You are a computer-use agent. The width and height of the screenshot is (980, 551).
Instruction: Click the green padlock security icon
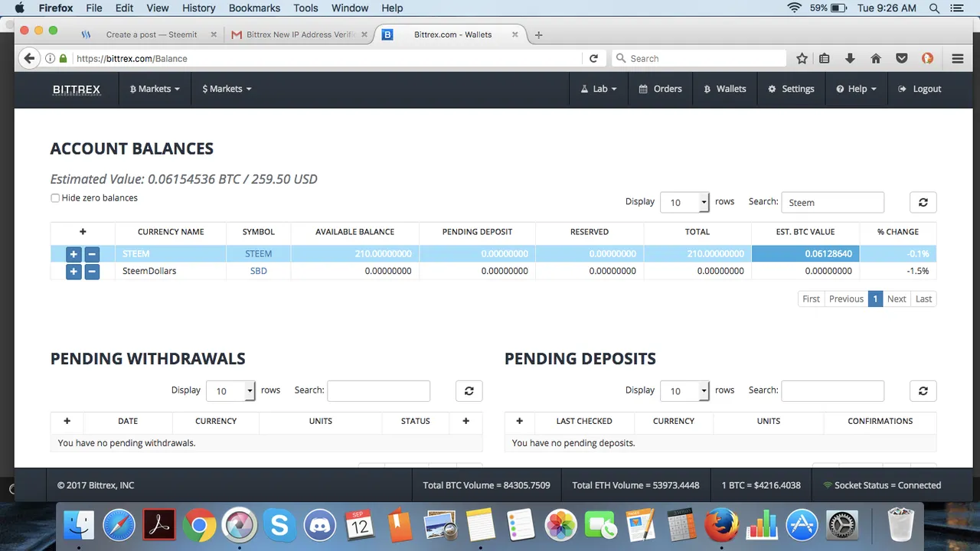pos(64,58)
